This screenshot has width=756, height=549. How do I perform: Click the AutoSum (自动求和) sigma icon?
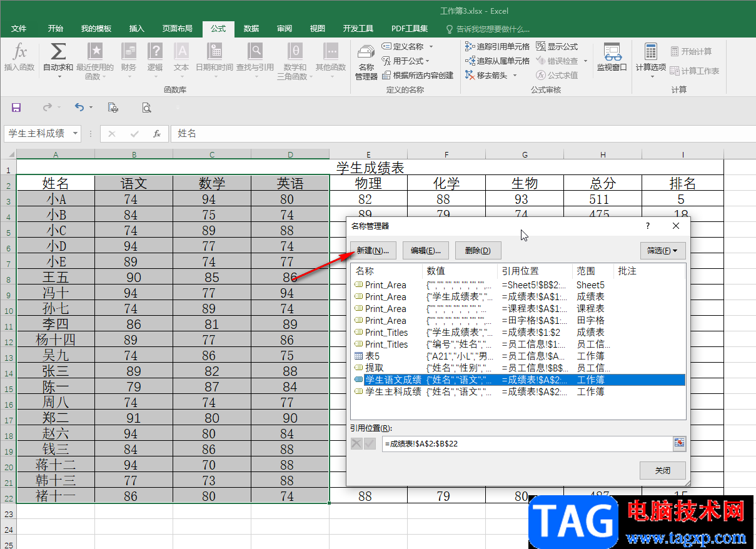pyautogui.click(x=58, y=51)
